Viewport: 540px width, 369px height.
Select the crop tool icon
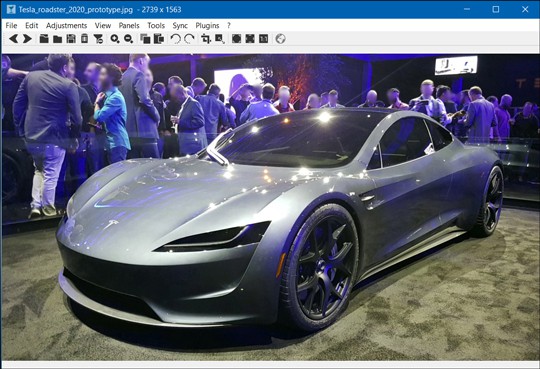tap(206, 39)
